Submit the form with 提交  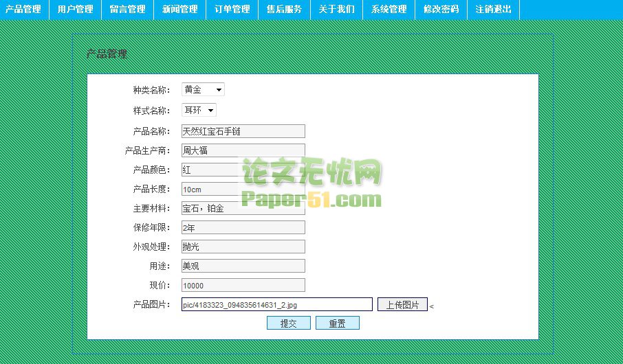click(x=288, y=323)
